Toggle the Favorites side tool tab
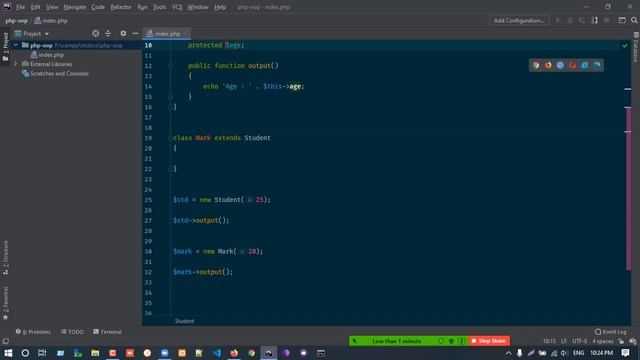This screenshot has width=640, height=360. click(x=5, y=303)
